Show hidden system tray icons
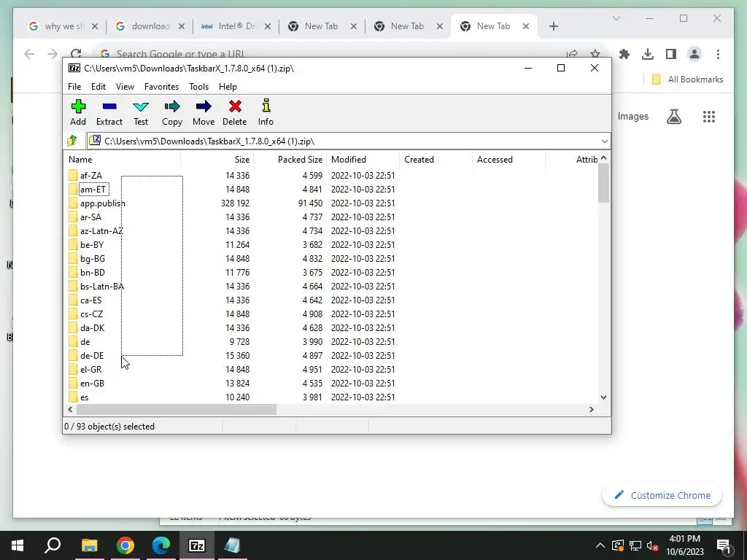 tap(600, 545)
